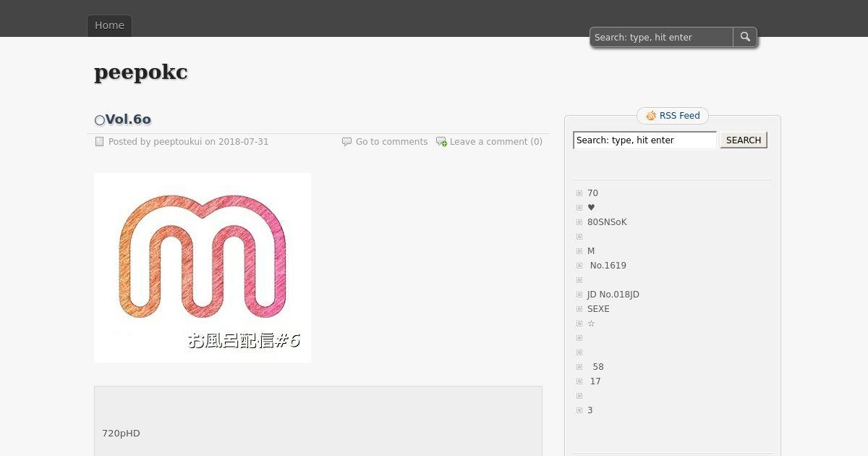868x456 pixels.
Task: Open sidebar entry with star symbol
Action: coord(591,324)
